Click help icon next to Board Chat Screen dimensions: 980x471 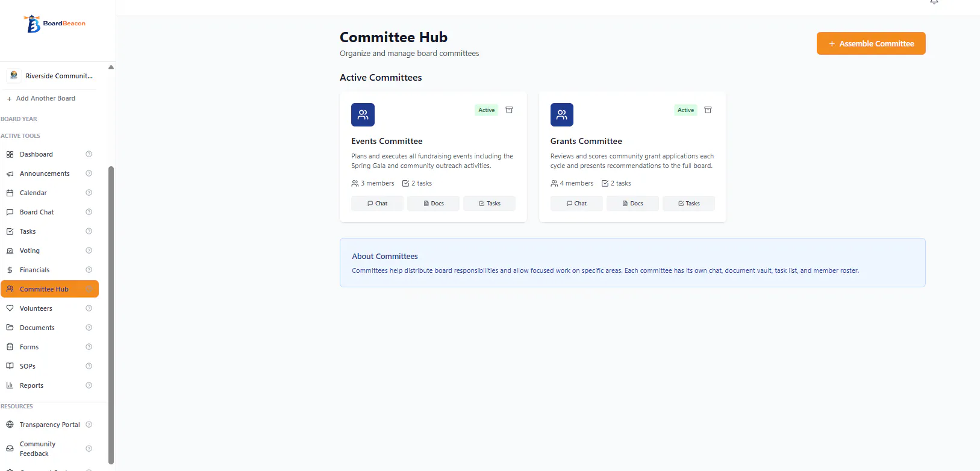[89, 212]
